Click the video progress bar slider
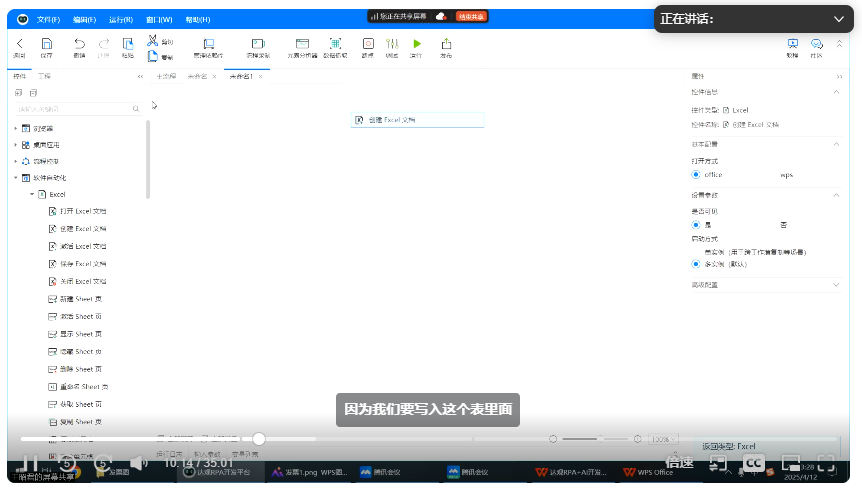862x488 pixels. pyautogui.click(x=259, y=438)
